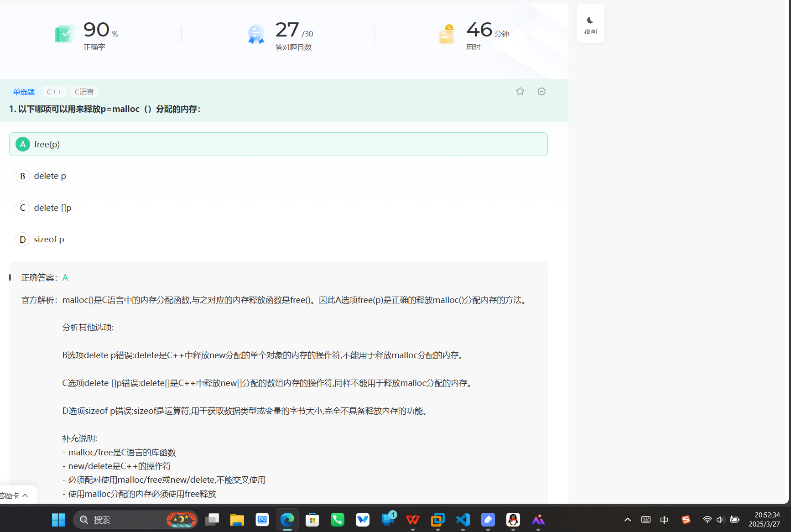791x532 pixels.
Task: Open Task View in the taskbar
Action: tap(212, 520)
